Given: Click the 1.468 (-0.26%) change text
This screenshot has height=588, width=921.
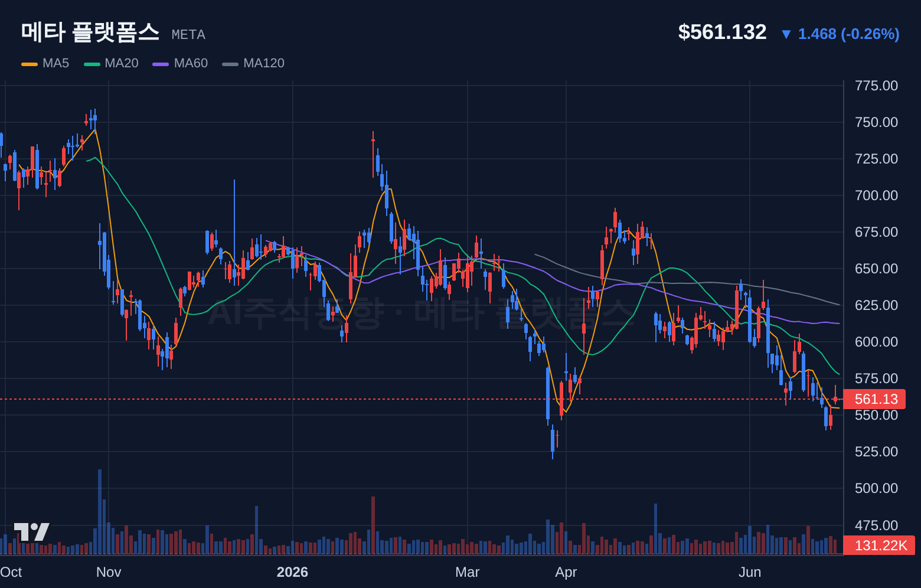Looking at the screenshot, I should tap(848, 34).
